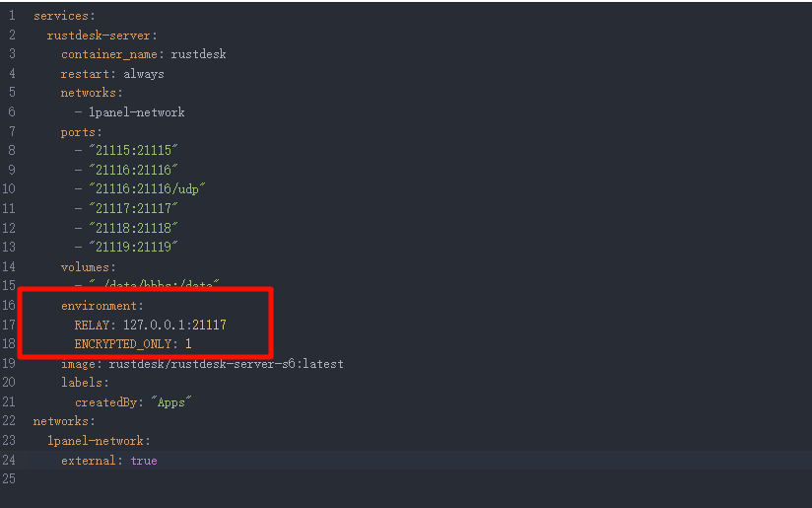Image resolution: width=812 pixels, height=508 pixels.
Task: Click the labels key on line 20
Action: [83, 383]
